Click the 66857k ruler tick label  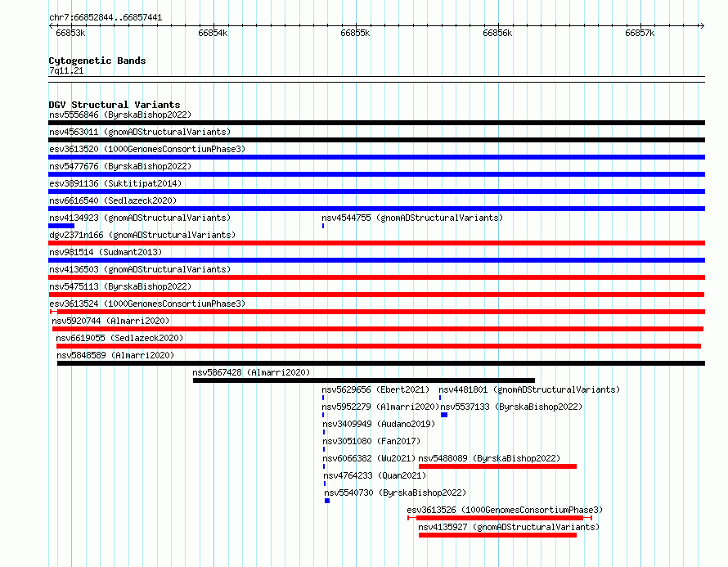click(x=640, y=33)
